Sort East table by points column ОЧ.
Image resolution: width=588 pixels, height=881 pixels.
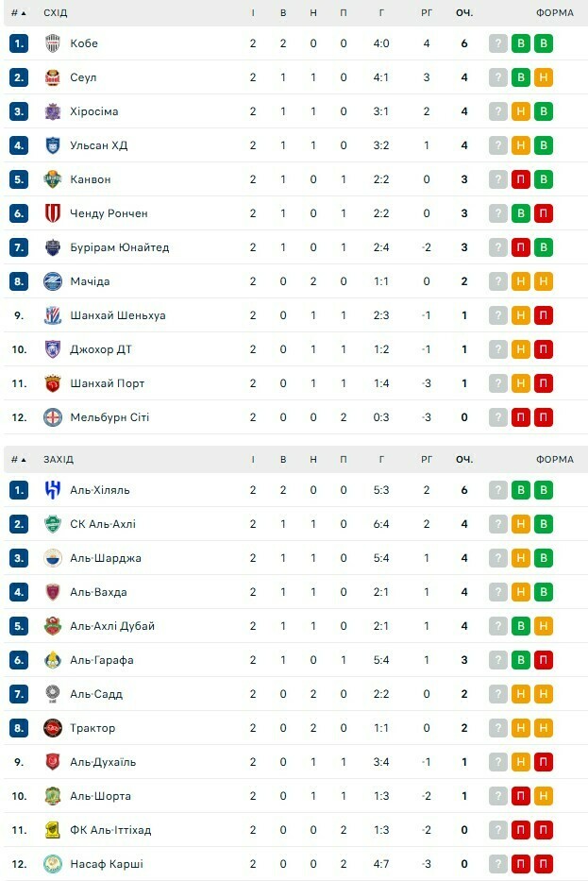(464, 13)
